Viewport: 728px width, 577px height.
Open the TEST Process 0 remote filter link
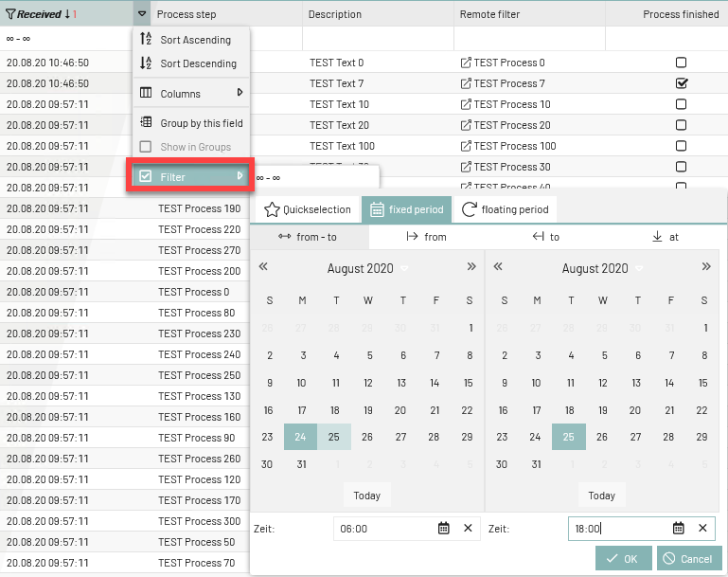coord(503,63)
